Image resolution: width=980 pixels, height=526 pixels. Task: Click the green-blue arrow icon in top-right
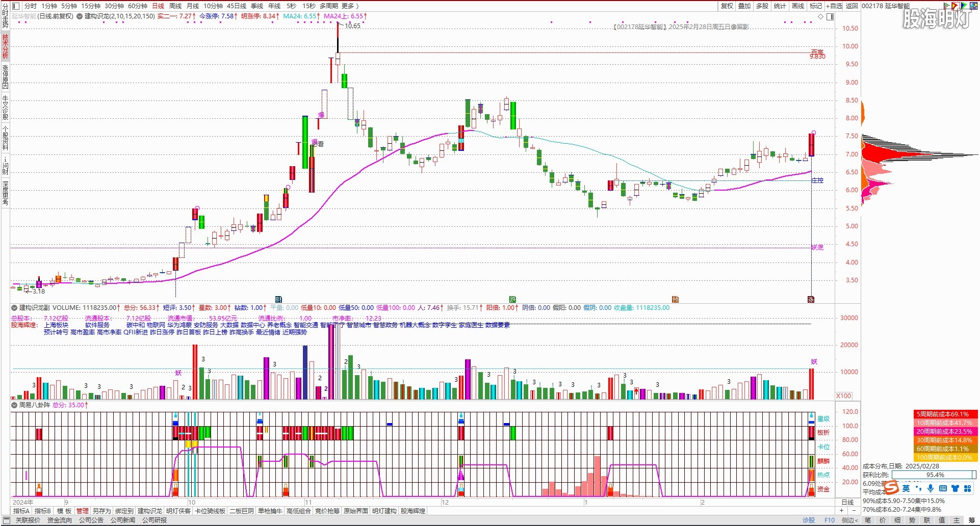[964, 6]
